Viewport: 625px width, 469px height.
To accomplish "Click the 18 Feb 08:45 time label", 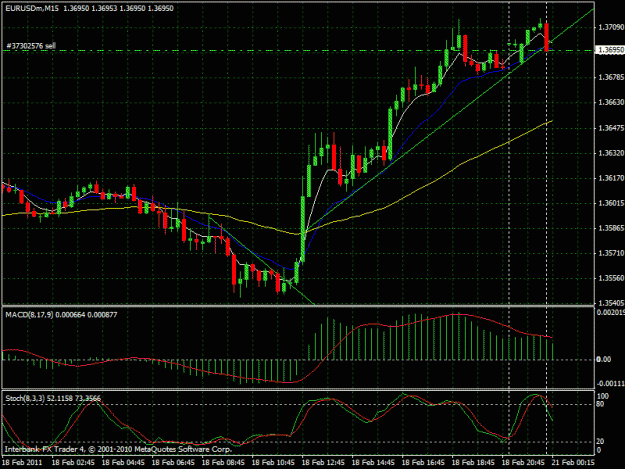I will pos(223,463).
